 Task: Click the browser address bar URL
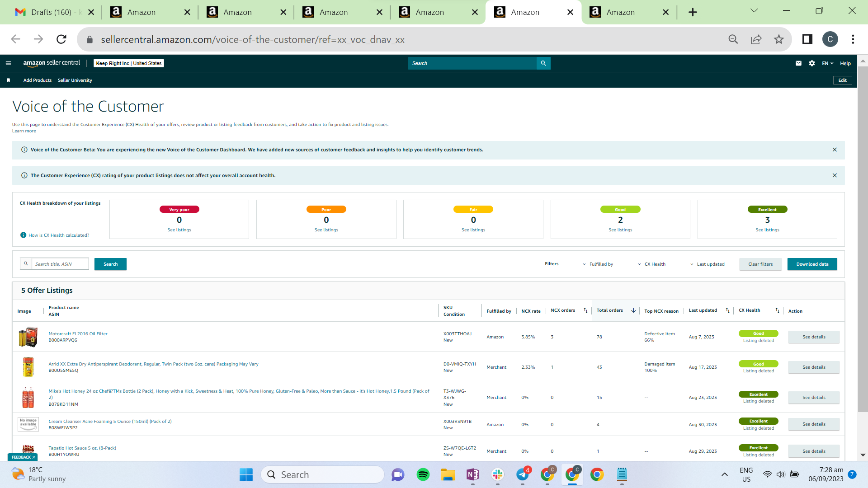[252, 39]
